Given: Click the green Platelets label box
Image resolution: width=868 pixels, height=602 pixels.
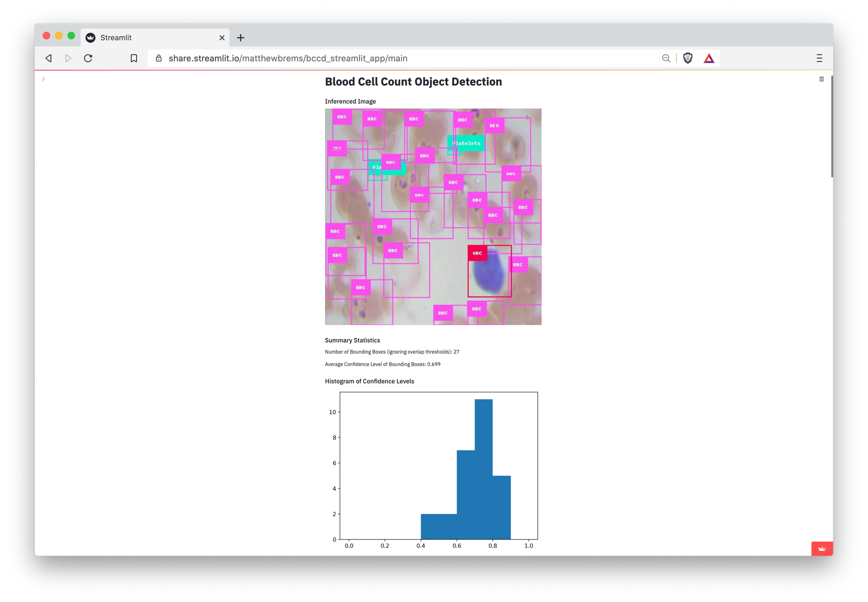Looking at the screenshot, I should (467, 143).
